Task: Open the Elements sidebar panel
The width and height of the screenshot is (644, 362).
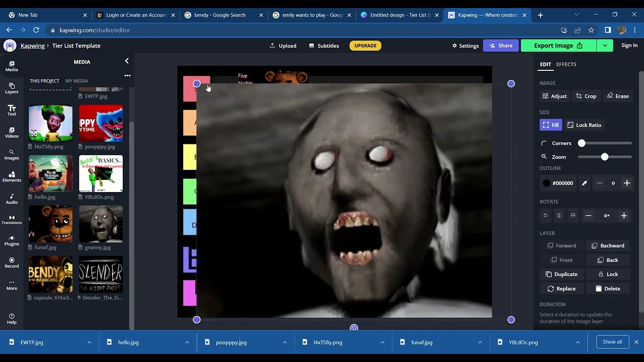Action: coord(12,177)
